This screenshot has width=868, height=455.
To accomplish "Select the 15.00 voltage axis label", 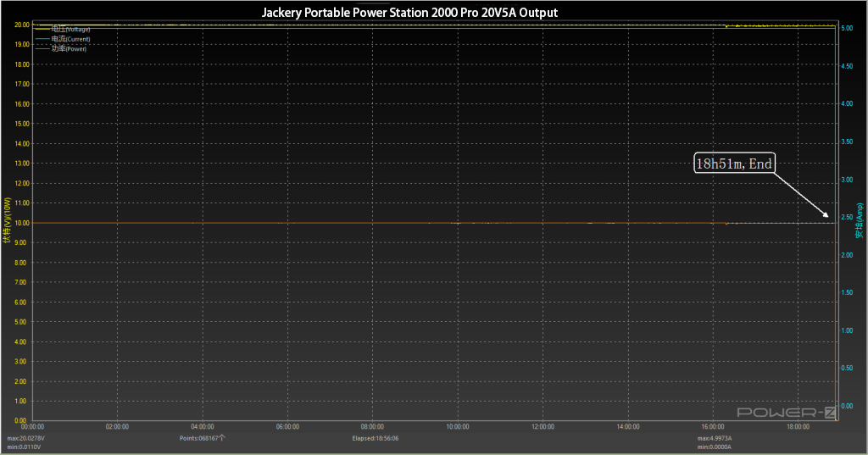I will pyautogui.click(x=22, y=124).
